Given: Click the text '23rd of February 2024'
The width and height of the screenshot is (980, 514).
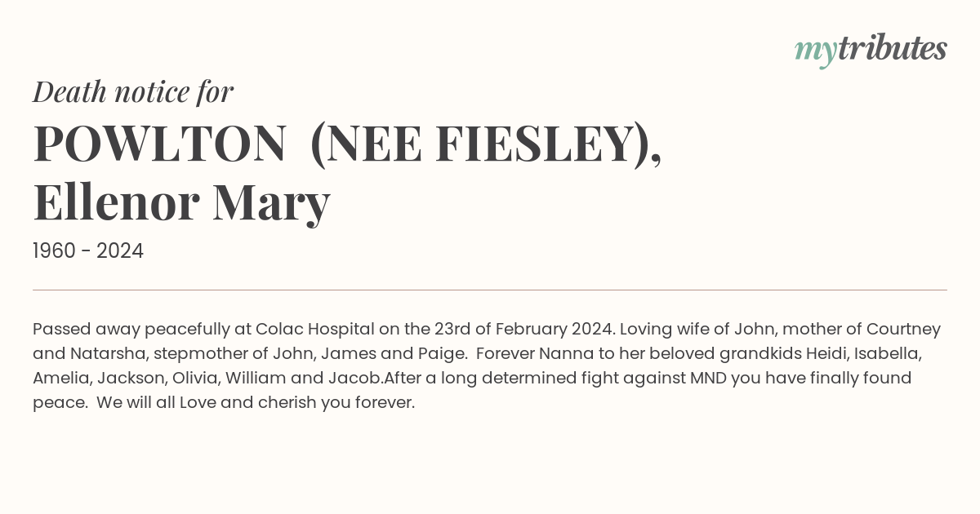Looking at the screenshot, I should pyautogui.click(x=525, y=330).
